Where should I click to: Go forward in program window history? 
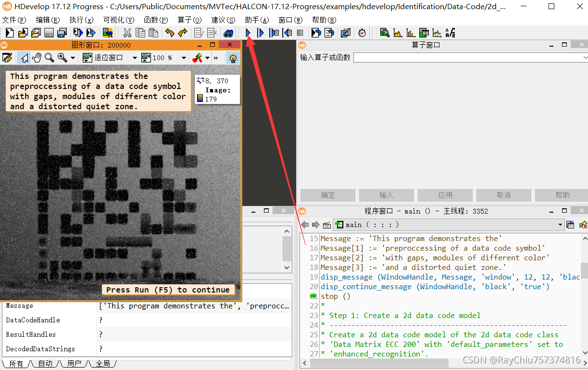315,225
